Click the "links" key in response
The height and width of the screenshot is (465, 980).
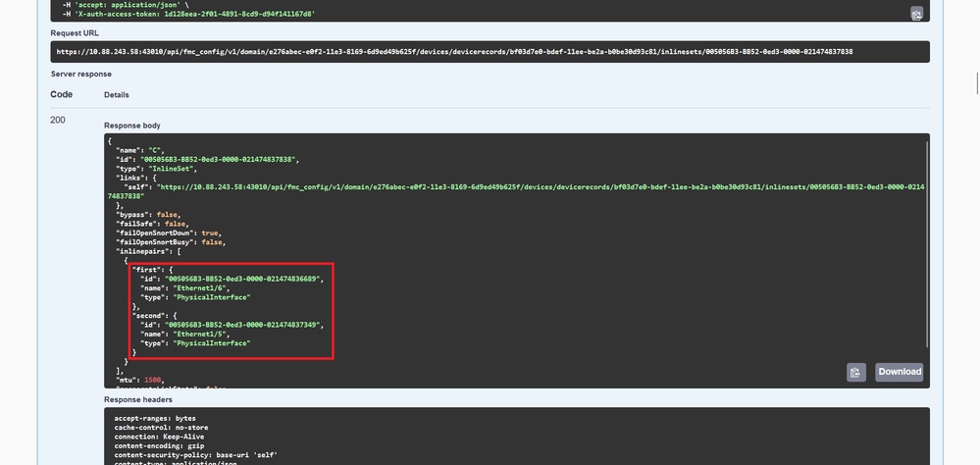point(129,179)
